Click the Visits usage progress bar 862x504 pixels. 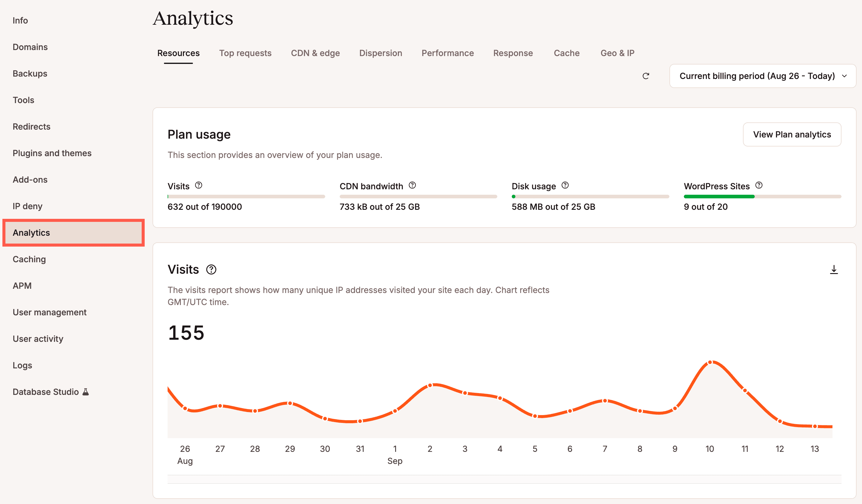coord(246,197)
